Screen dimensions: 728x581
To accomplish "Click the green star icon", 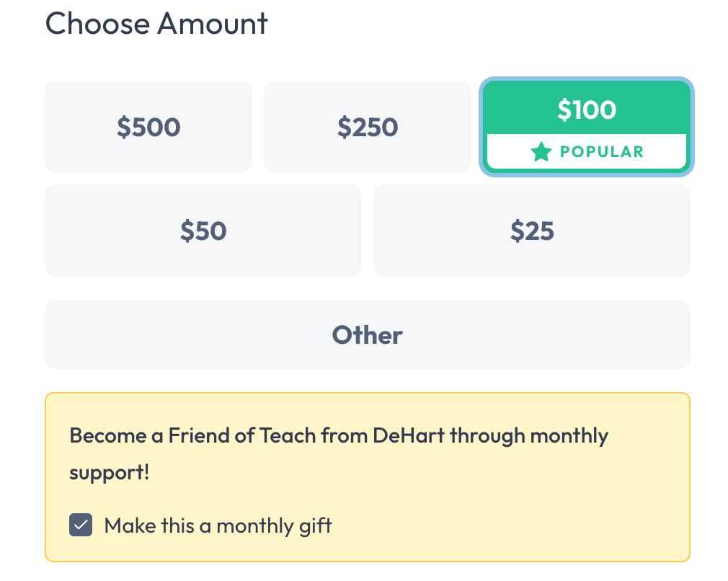I will coord(541,152).
